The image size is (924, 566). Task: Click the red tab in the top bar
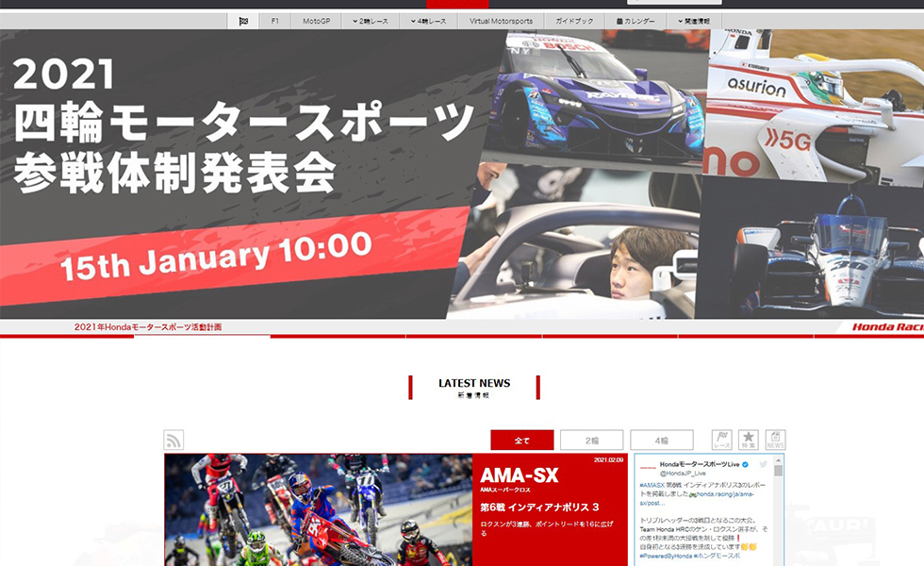457,4
